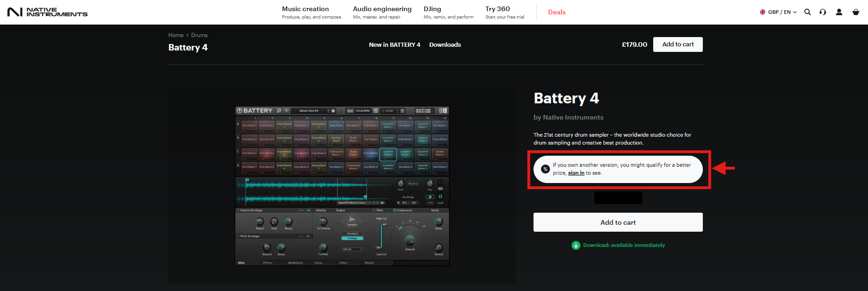Click the percent discount badge icon
Viewport: 868px width, 291px height.
(546, 169)
